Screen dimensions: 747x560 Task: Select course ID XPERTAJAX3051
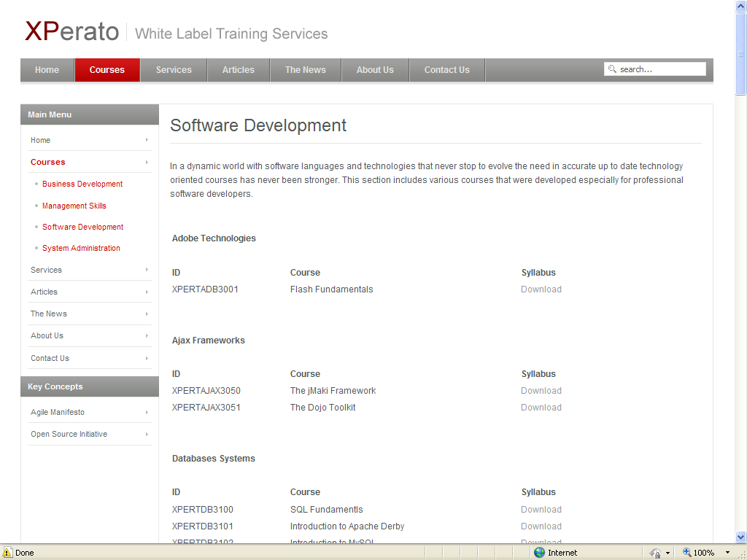[x=206, y=408]
